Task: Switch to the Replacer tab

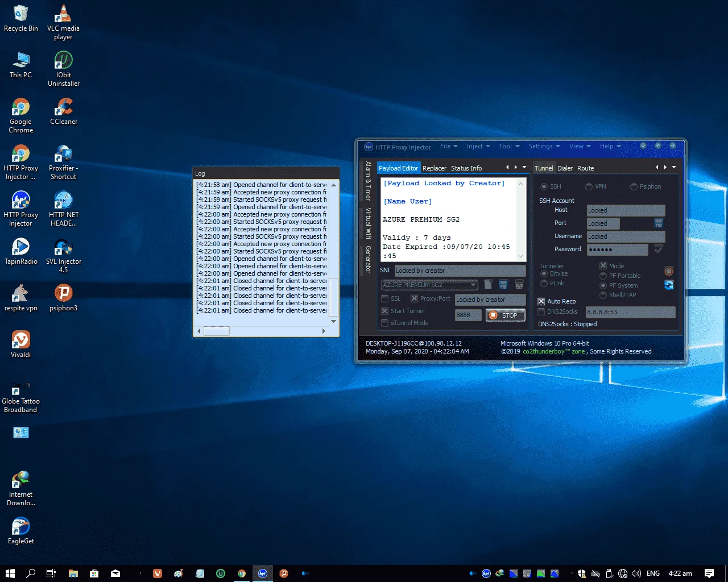Action: (435, 168)
